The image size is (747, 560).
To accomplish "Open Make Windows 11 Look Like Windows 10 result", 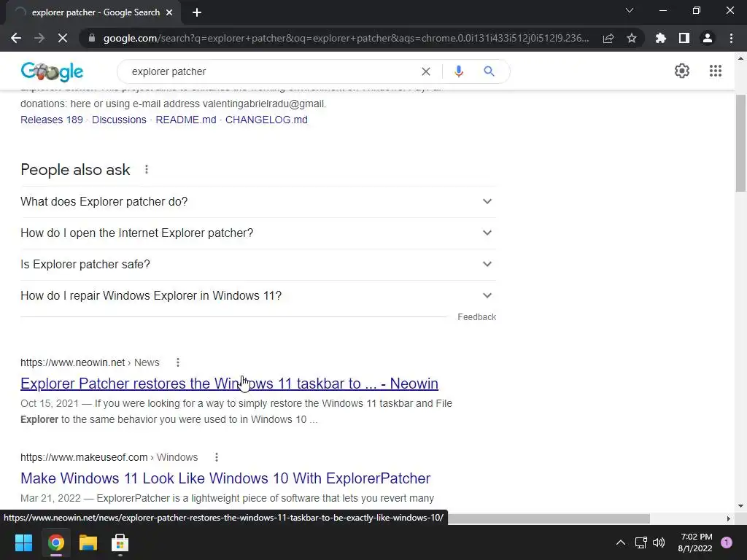I will (225, 478).
